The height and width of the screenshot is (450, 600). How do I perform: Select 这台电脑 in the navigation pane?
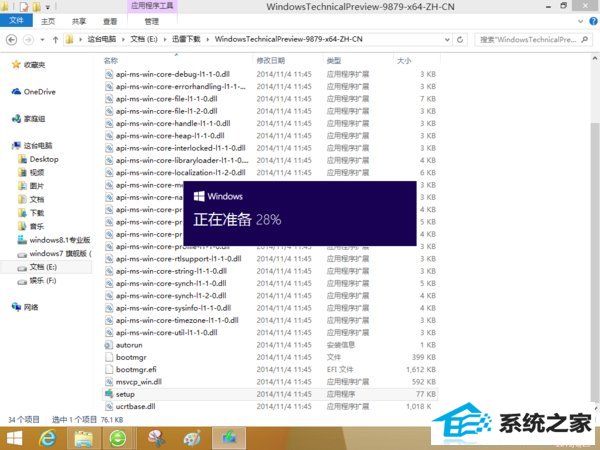(38, 145)
